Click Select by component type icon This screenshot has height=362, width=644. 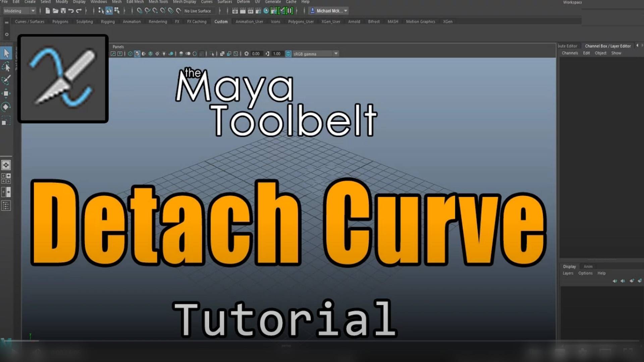(117, 11)
